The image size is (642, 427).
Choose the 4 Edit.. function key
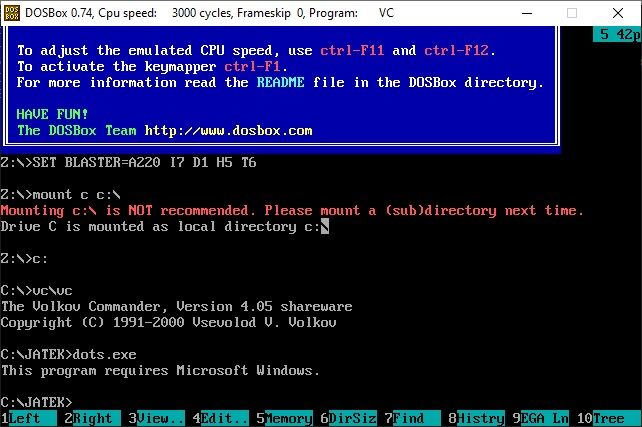coord(220,418)
